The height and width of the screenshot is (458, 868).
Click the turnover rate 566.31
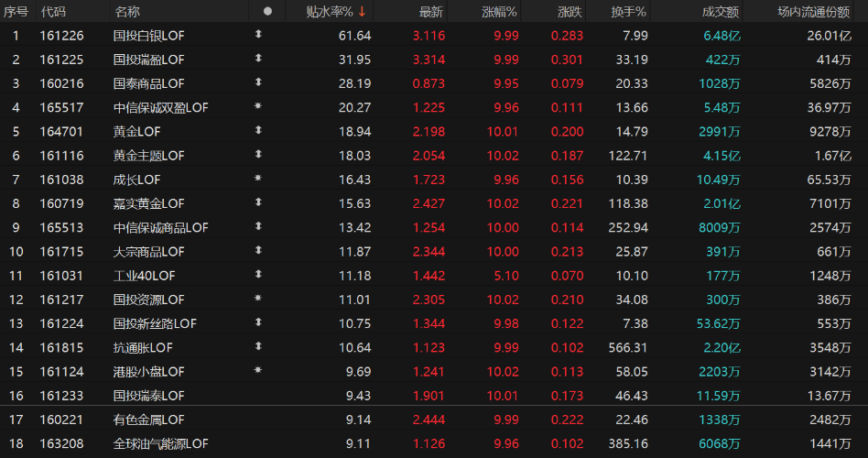click(628, 347)
